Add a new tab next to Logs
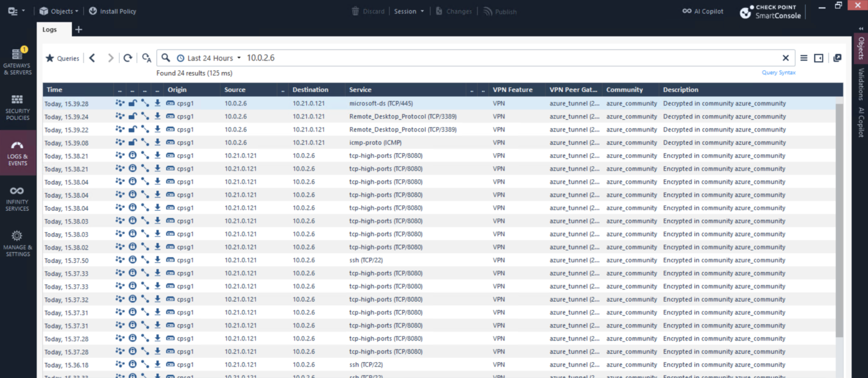The width and height of the screenshot is (868, 378). point(79,30)
